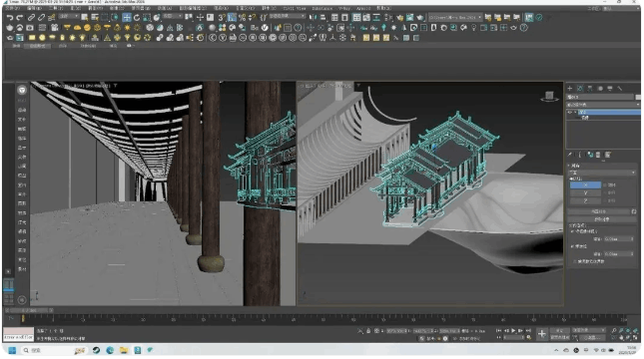Screen dimensions: 644x359
Task: Click the Mirror tool in main toolbar
Action: coord(314,17)
